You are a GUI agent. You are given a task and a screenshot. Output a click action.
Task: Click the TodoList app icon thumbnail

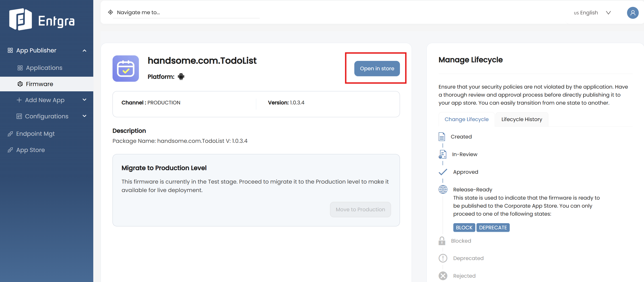point(126,68)
